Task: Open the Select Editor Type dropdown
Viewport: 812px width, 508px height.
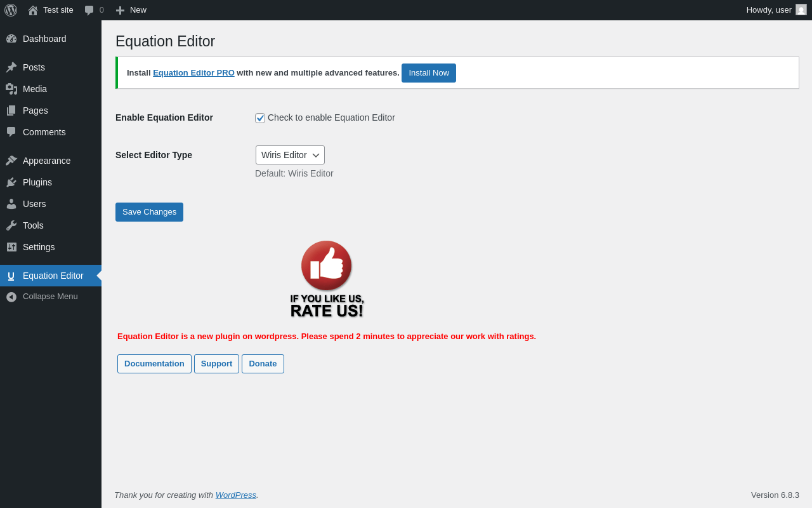Action: point(290,155)
